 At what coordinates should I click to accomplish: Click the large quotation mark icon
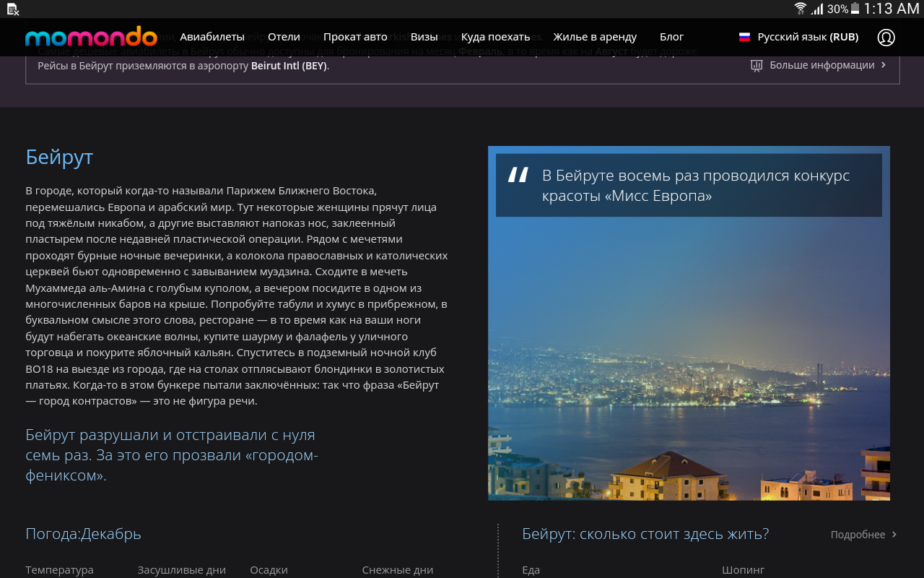click(x=518, y=174)
